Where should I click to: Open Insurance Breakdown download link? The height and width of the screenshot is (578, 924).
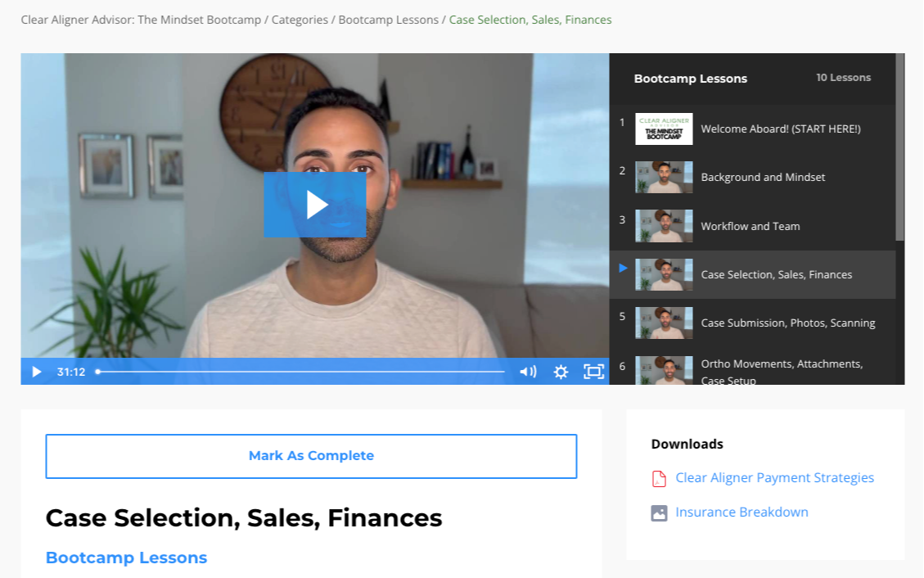click(741, 512)
